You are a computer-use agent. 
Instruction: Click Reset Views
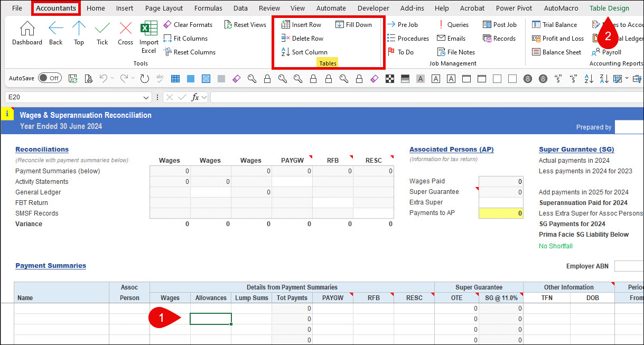pyautogui.click(x=245, y=25)
